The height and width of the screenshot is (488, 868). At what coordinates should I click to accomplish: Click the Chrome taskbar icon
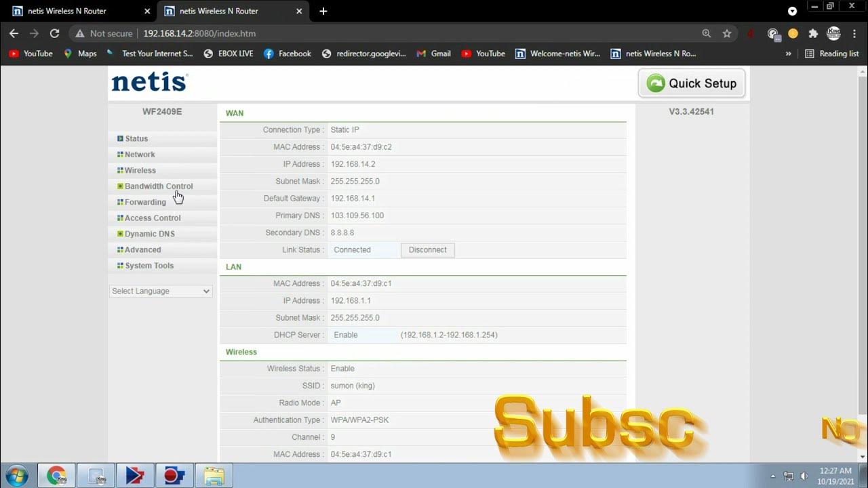point(56,476)
